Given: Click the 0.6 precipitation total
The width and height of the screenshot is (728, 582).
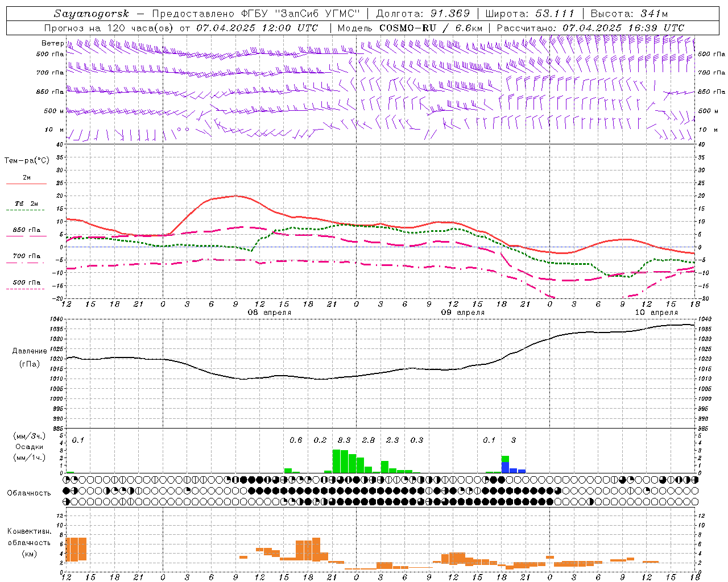Looking at the screenshot, I should (x=296, y=440).
